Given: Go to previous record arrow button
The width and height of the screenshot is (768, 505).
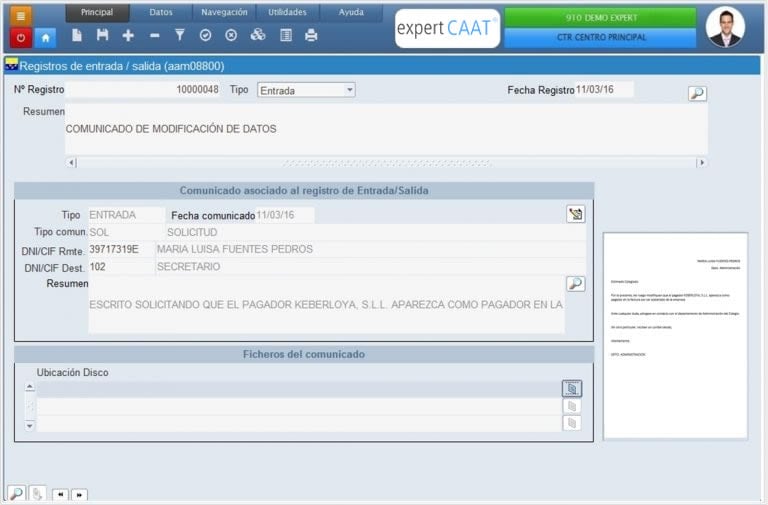Looking at the screenshot, I should coord(60,495).
